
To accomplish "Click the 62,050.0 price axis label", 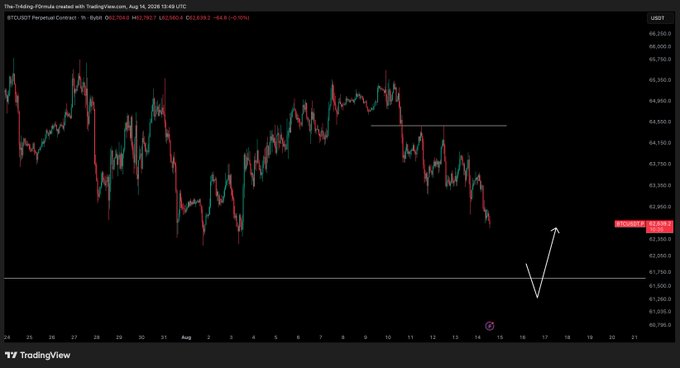I will pos(660,256).
